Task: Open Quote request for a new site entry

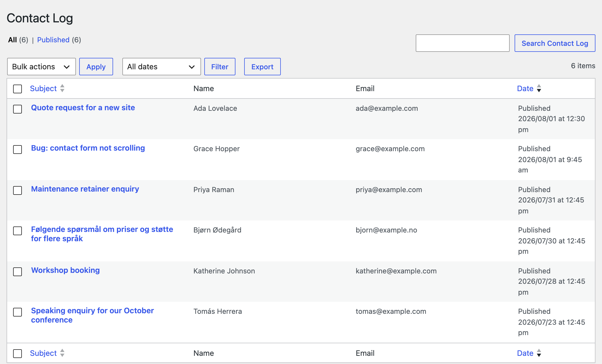Action: (x=83, y=108)
